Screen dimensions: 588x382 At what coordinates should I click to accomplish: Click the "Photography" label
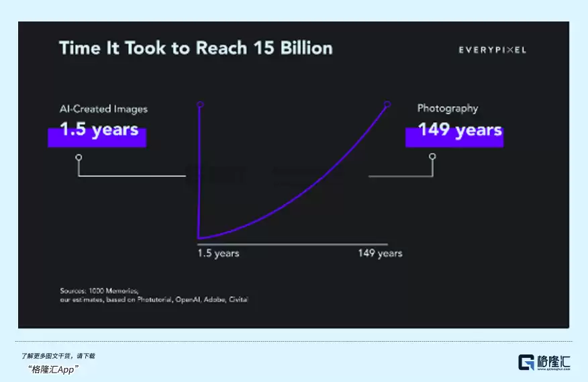click(x=448, y=108)
